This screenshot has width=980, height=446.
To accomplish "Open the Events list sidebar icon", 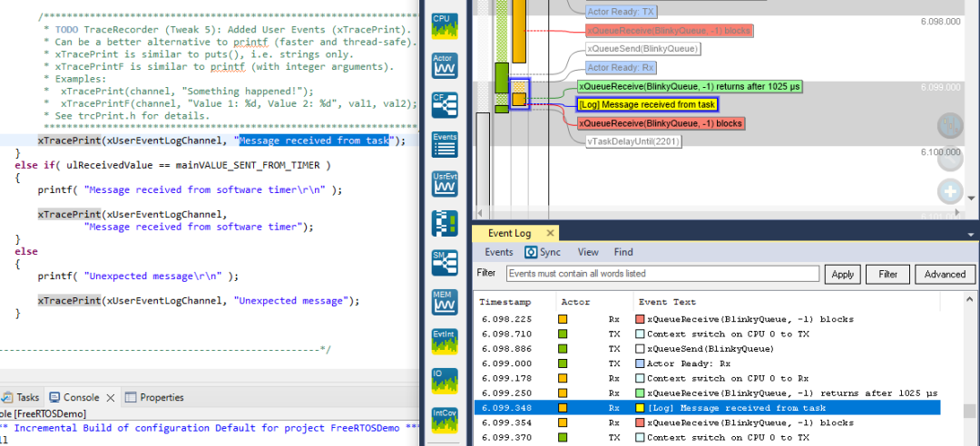I will [x=445, y=143].
